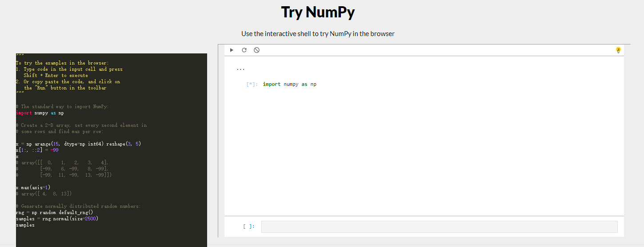
Task: Click the Run button in the toolbar
Action: coord(232,50)
